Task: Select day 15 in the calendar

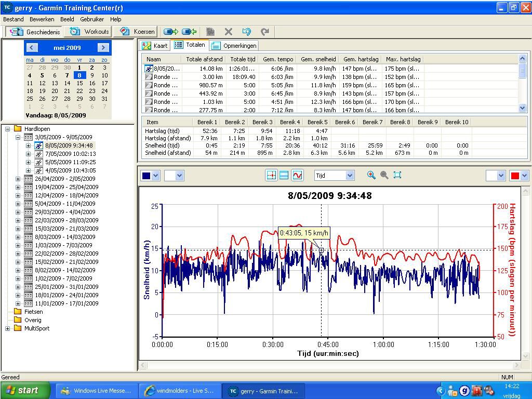Action: pos(79,83)
